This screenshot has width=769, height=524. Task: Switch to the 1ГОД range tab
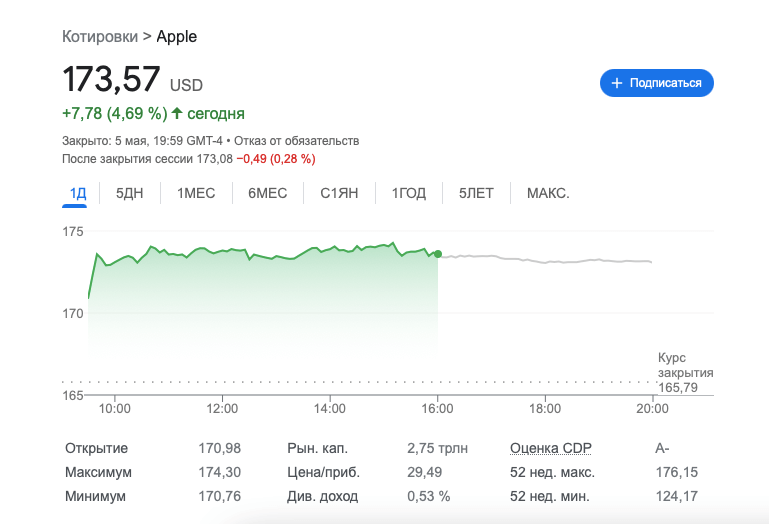[409, 193]
